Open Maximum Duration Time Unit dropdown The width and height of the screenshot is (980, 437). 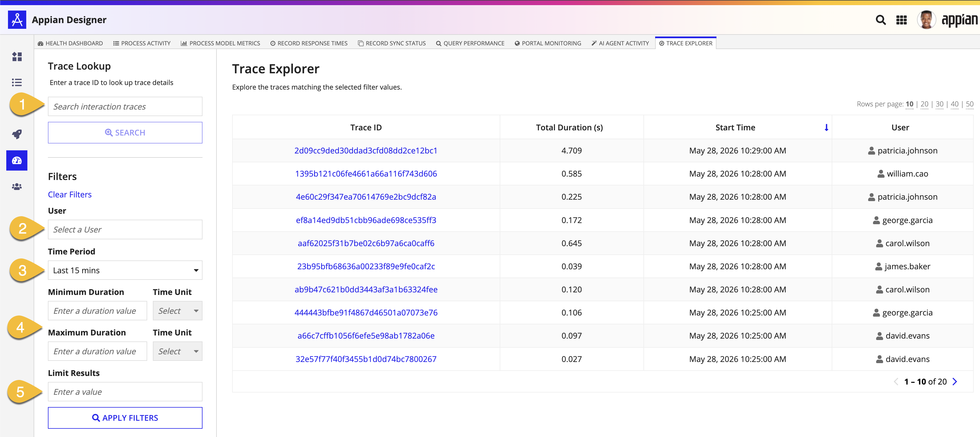178,351
